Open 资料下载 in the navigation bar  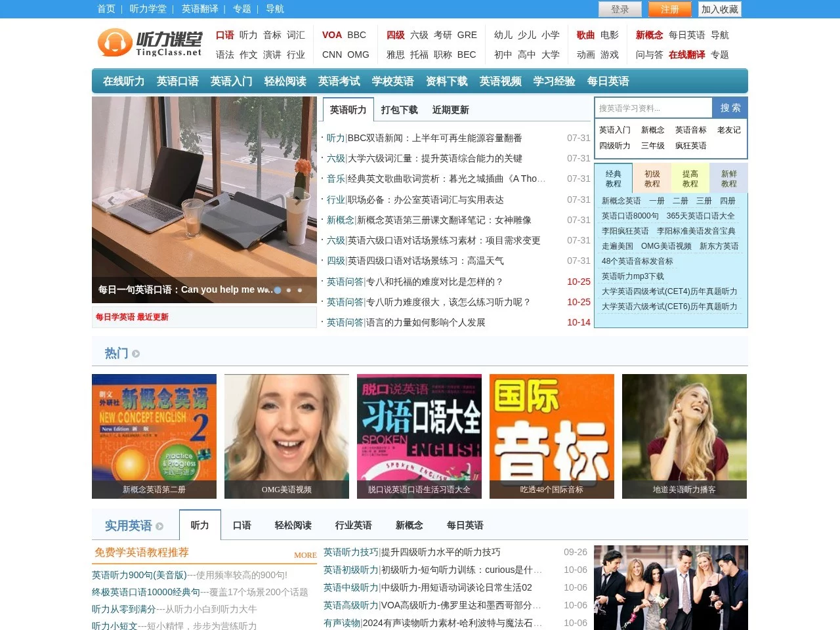point(446,81)
